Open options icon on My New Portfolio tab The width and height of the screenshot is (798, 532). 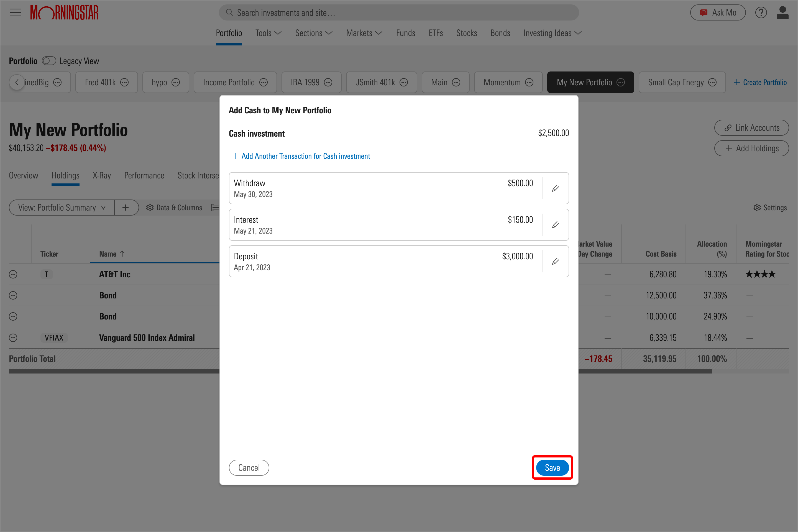(621, 83)
